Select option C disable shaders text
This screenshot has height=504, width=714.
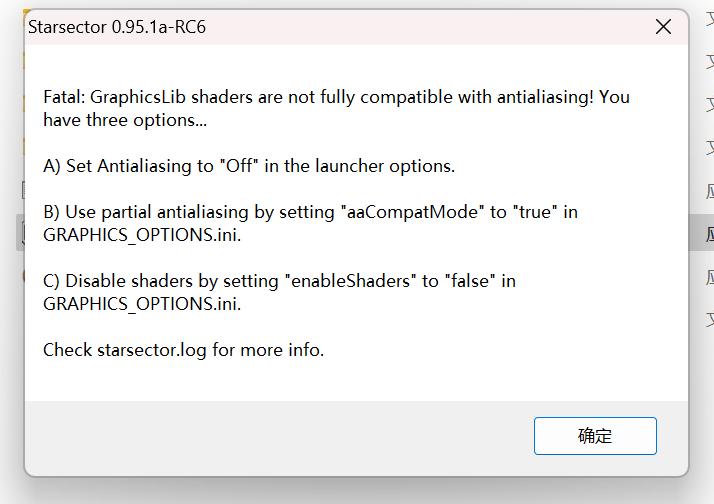[279, 281]
